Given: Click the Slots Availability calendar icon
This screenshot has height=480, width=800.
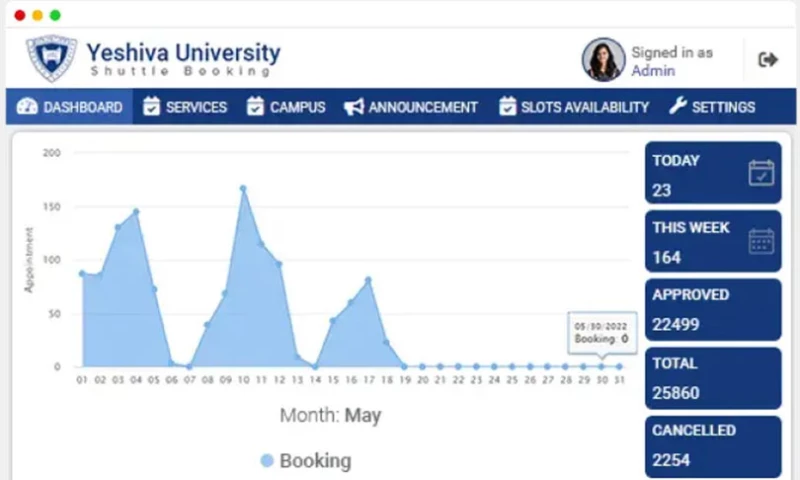Looking at the screenshot, I should pyautogui.click(x=507, y=106).
